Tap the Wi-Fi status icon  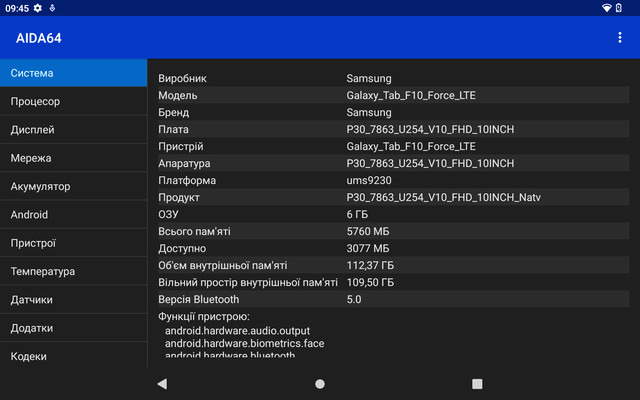(x=607, y=8)
